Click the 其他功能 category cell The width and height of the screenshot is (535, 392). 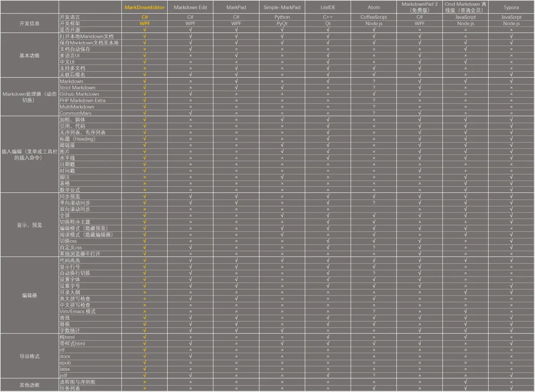[30, 385]
